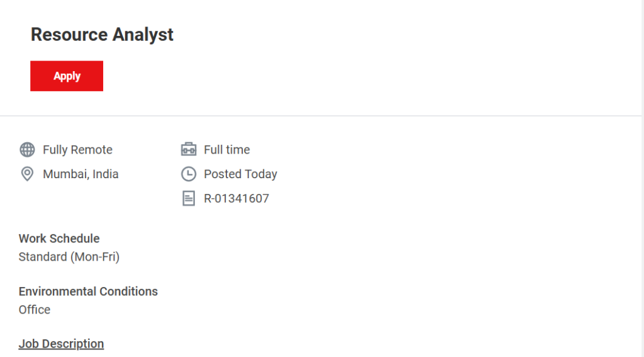The width and height of the screenshot is (644, 357).
Task: Click the globe icon beside Fully Remote
Action: 27,150
